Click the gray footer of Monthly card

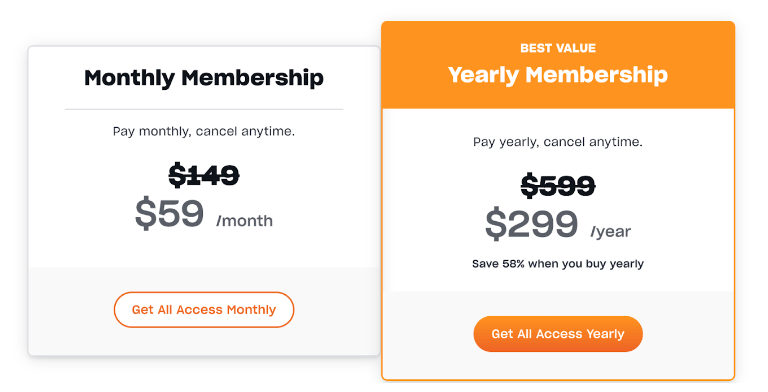tap(204, 311)
